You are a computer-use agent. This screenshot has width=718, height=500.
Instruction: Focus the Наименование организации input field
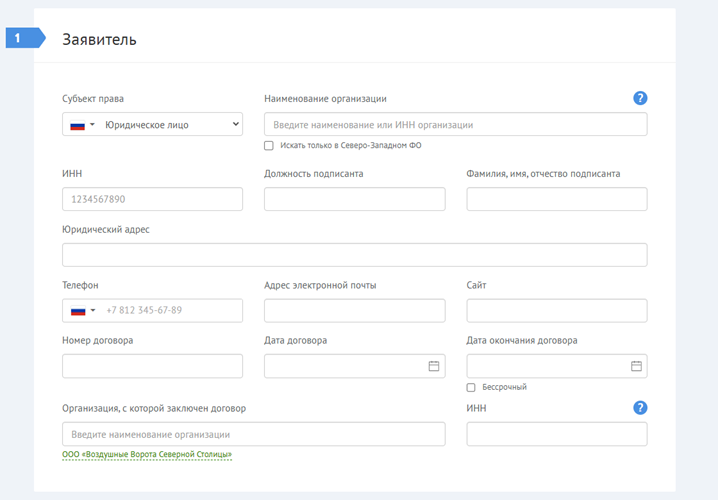tap(456, 124)
